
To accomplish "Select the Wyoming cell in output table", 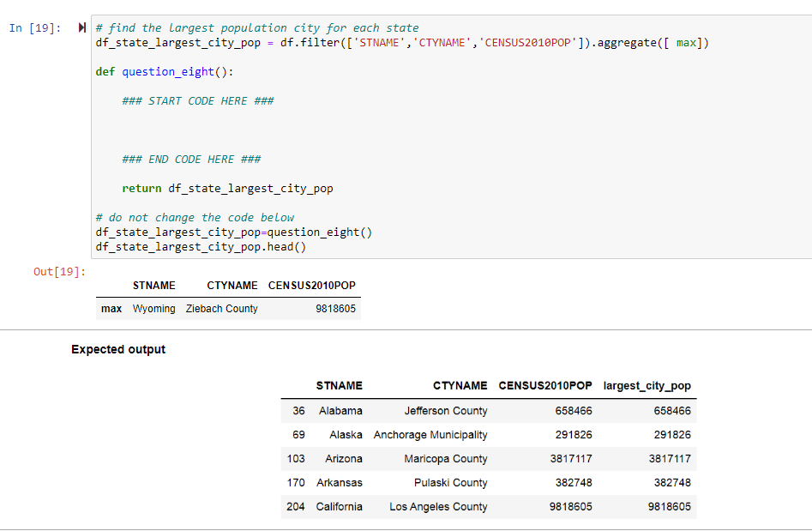I will tap(157, 308).
